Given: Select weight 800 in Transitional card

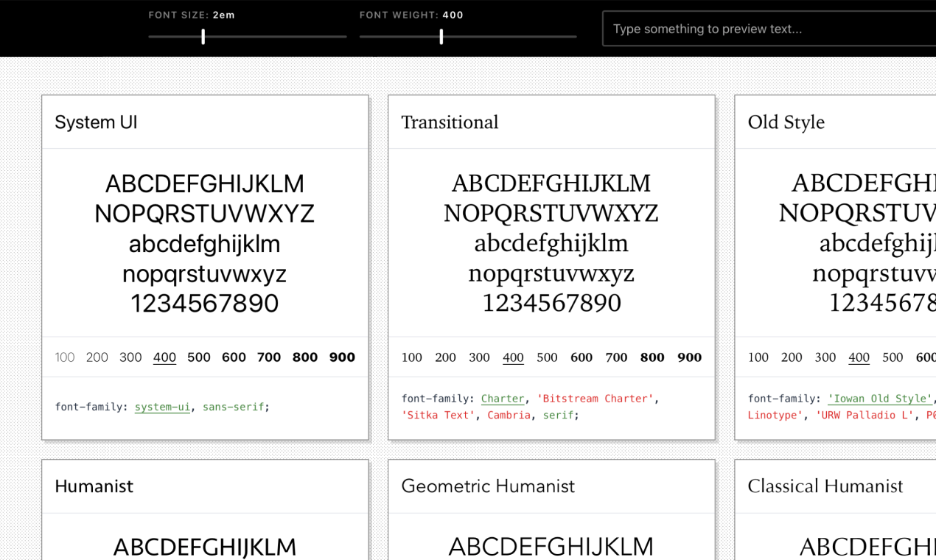Looking at the screenshot, I should (x=652, y=357).
